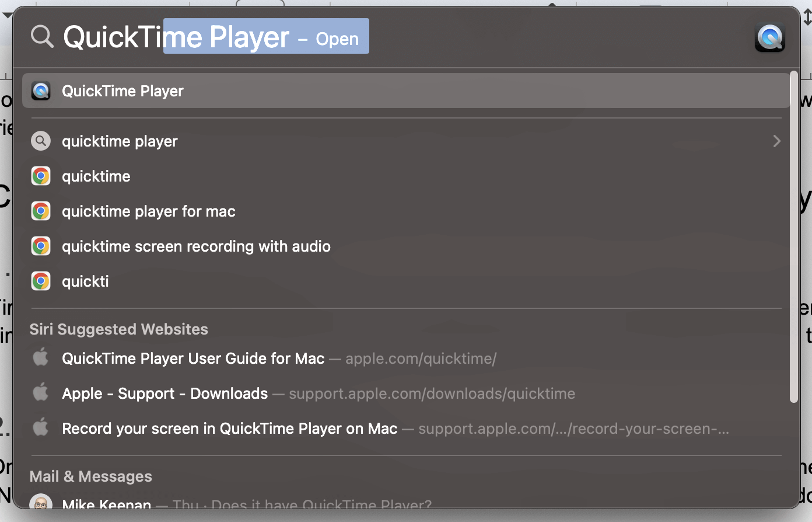Open 'Record your screen in QuickTime Player' link
The image size is (812, 522).
coord(406,429)
